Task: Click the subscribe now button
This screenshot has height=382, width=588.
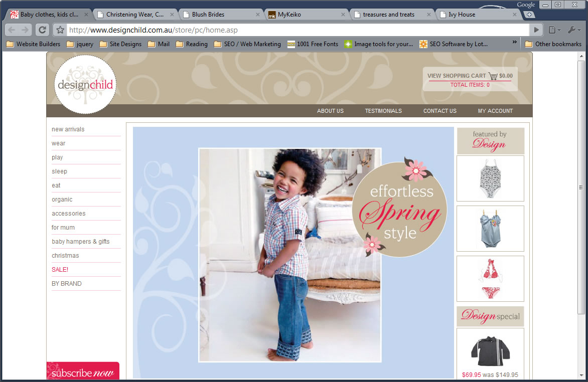Action: click(x=83, y=372)
